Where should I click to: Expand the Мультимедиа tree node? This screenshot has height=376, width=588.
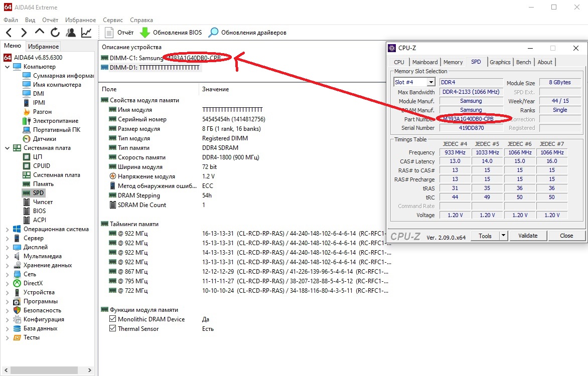7,256
